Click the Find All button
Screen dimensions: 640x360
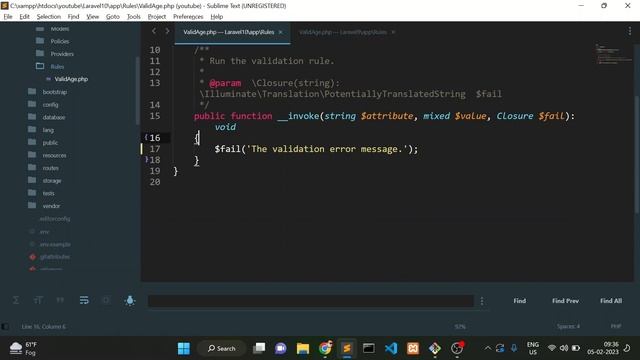(x=611, y=301)
